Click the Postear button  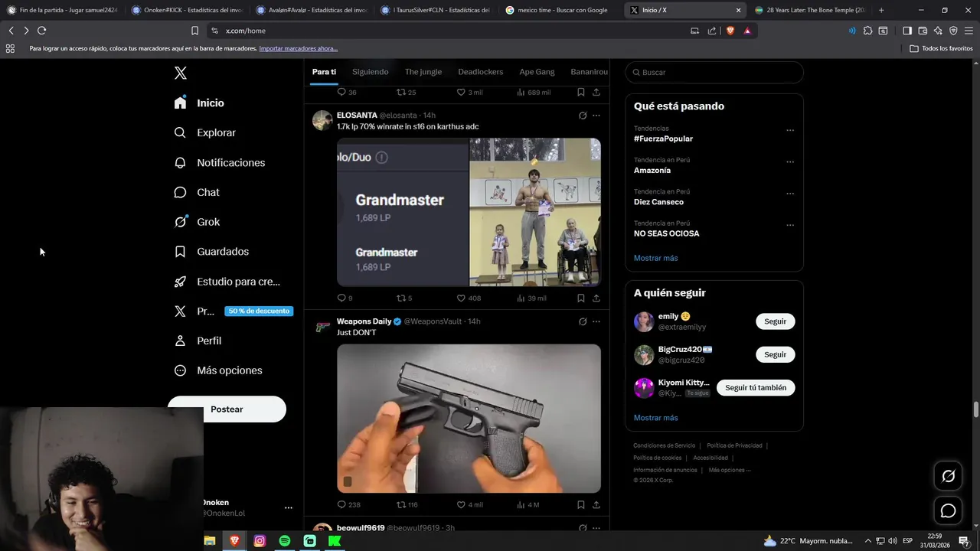(227, 409)
